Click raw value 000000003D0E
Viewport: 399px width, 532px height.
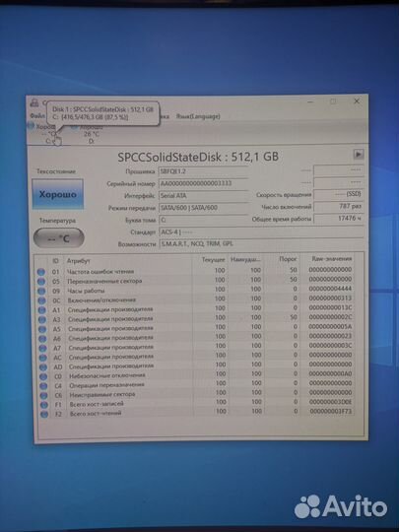[331, 402]
